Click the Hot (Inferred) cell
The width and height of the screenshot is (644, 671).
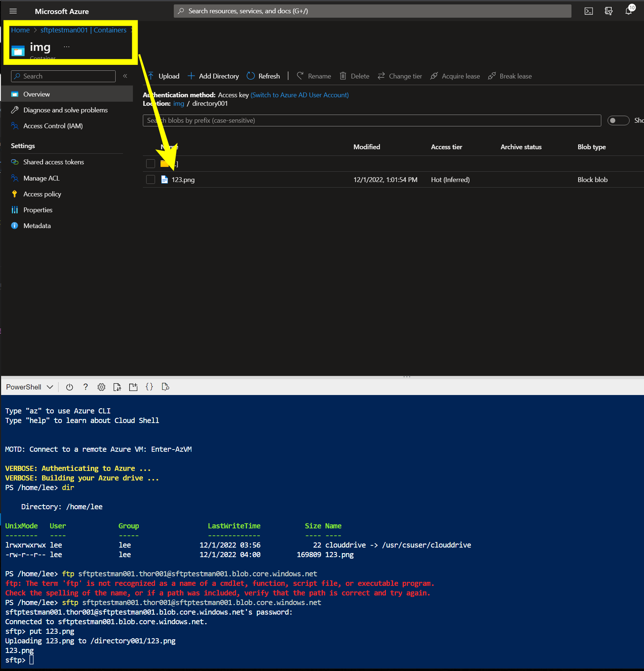coord(450,180)
